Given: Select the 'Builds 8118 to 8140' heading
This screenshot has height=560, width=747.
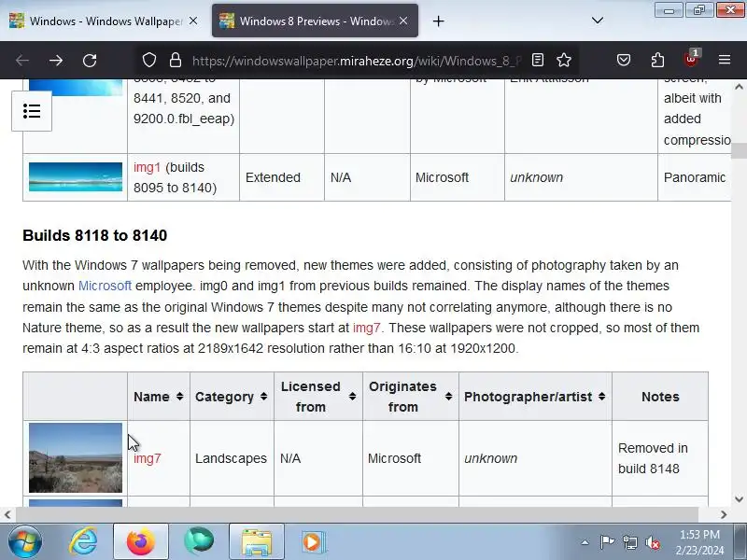Looking at the screenshot, I should pos(95,235).
